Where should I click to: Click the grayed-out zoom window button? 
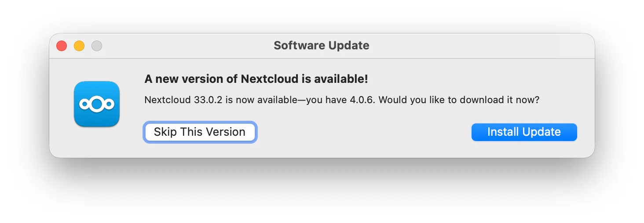[x=97, y=46]
